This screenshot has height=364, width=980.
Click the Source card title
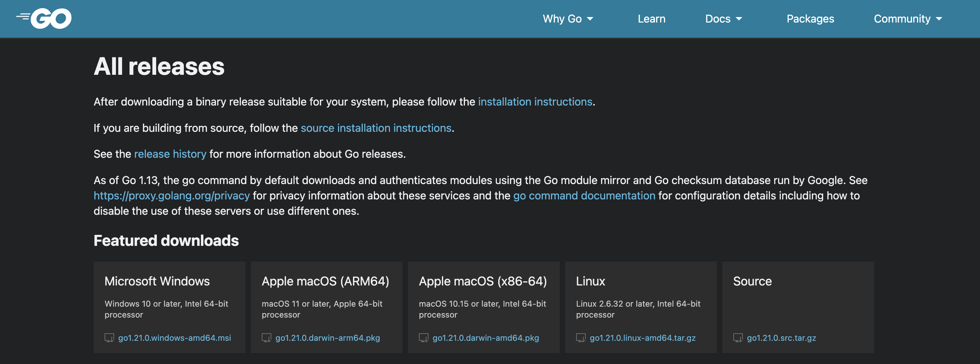752,281
